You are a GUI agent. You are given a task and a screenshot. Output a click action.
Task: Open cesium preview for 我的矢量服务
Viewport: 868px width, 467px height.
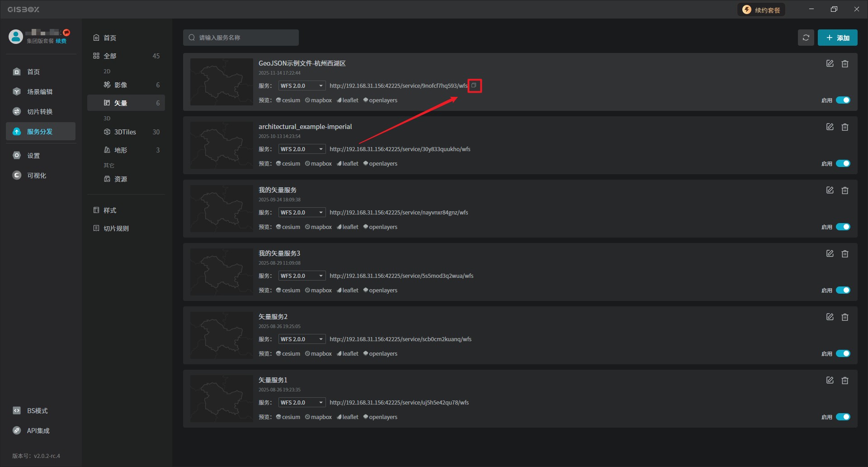(x=288, y=227)
